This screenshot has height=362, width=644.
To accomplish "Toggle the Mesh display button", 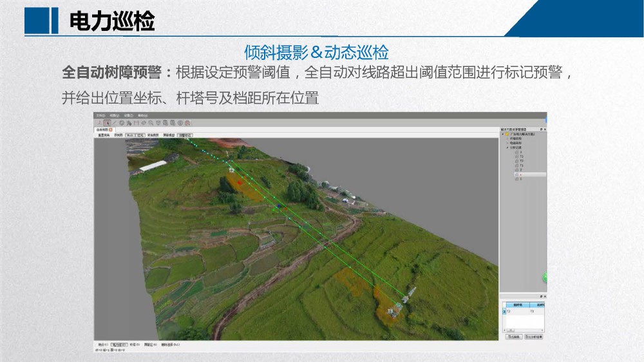I will click(131, 135).
